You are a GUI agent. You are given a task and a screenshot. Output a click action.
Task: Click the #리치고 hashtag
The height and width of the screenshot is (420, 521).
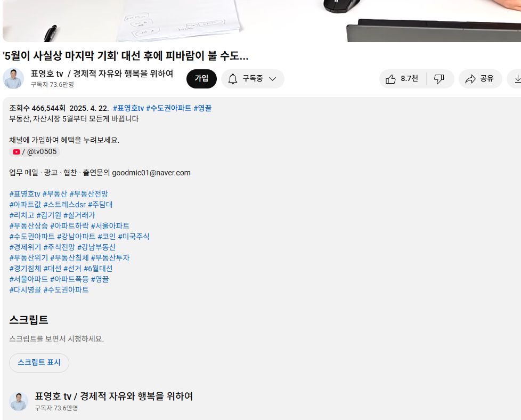tap(22, 215)
